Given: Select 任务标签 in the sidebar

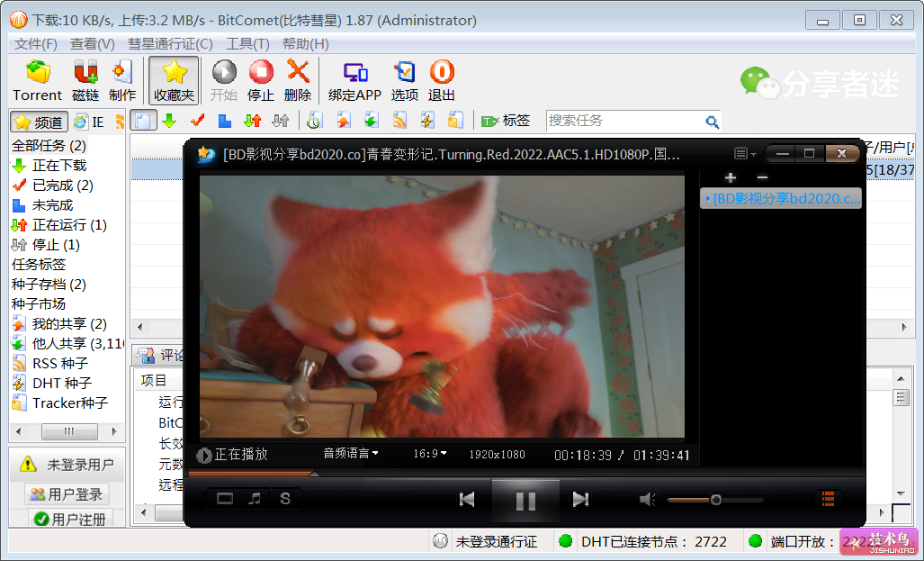Looking at the screenshot, I should (39, 264).
